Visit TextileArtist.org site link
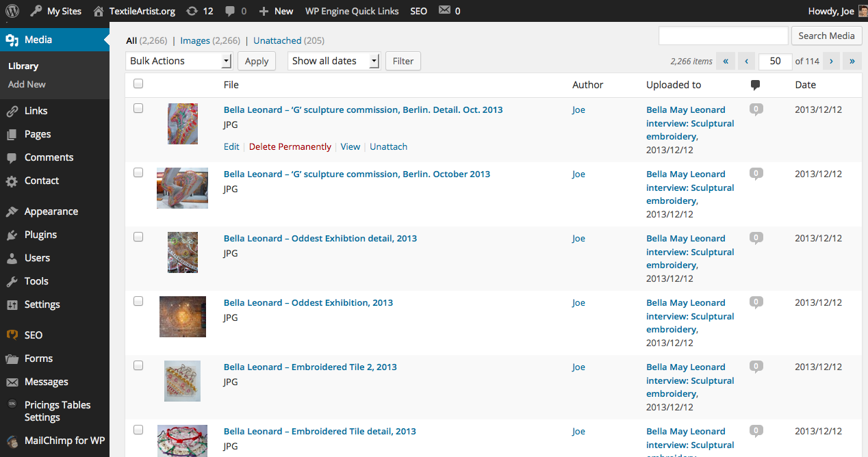The width and height of the screenshot is (868, 457). tap(135, 11)
